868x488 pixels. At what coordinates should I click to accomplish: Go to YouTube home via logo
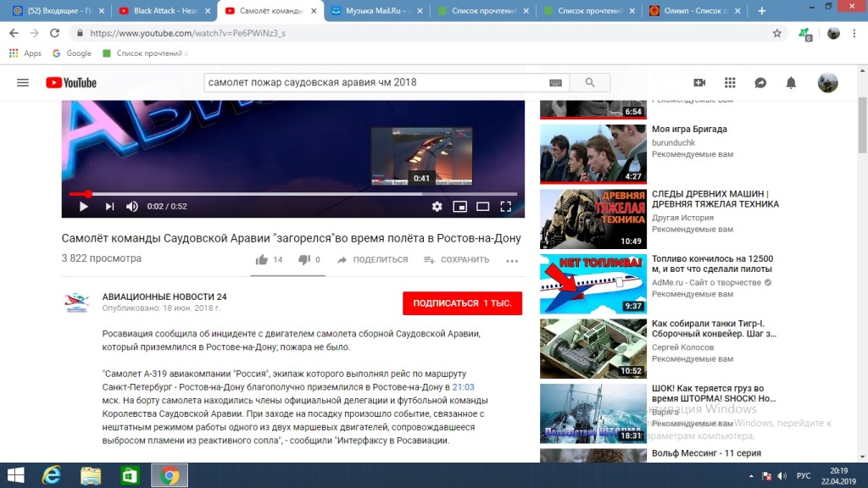click(71, 82)
